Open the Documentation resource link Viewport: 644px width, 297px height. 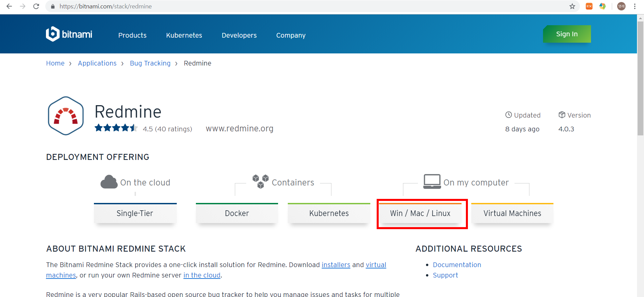[x=457, y=265]
